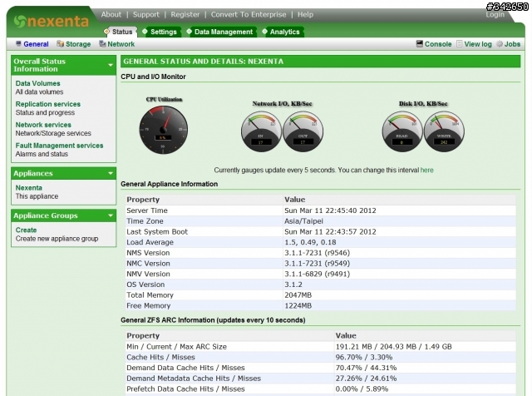Click the Network computers icon

102,44
